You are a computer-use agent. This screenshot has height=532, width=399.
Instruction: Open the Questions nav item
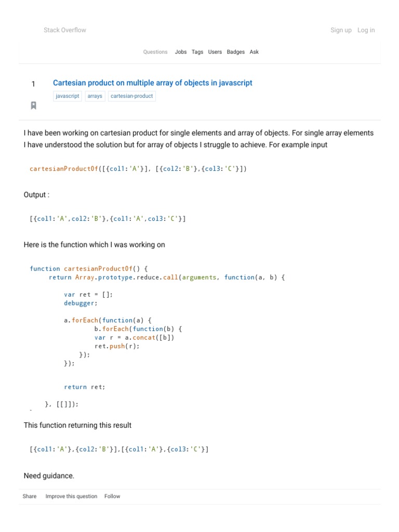point(155,52)
